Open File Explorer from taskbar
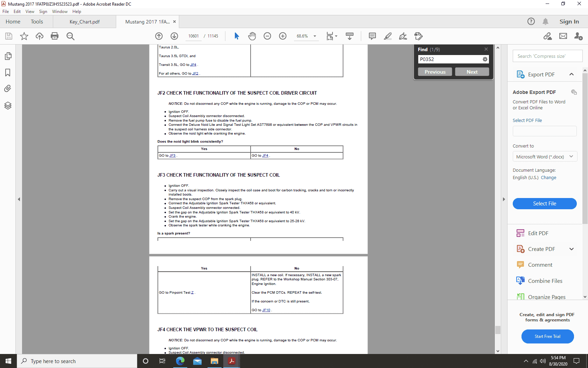This screenshot has width=588, height=368. [214, 361]
